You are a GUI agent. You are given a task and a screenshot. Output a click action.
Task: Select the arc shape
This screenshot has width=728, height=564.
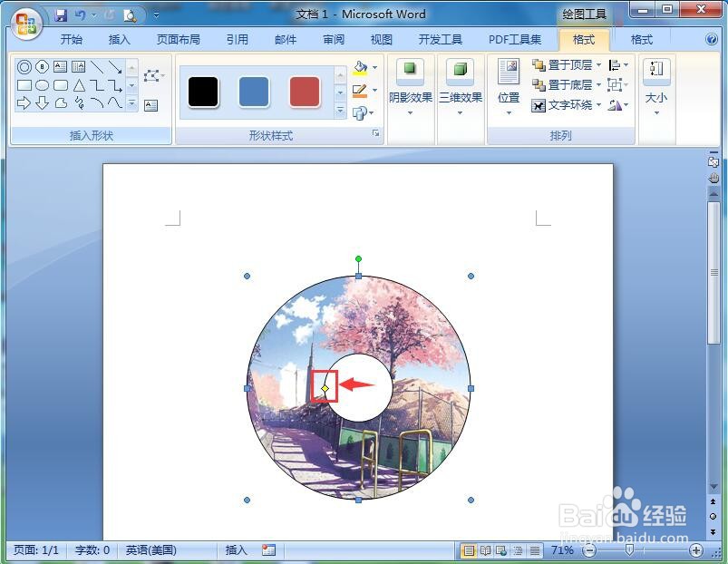pyautogui.click(x=97, y=102)
